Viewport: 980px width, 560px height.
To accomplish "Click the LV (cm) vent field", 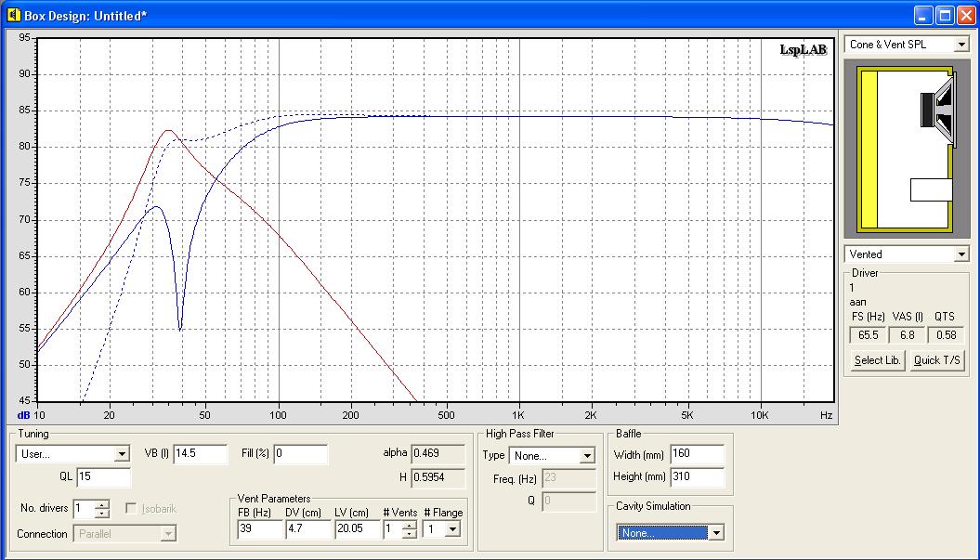I will (358, 529).
